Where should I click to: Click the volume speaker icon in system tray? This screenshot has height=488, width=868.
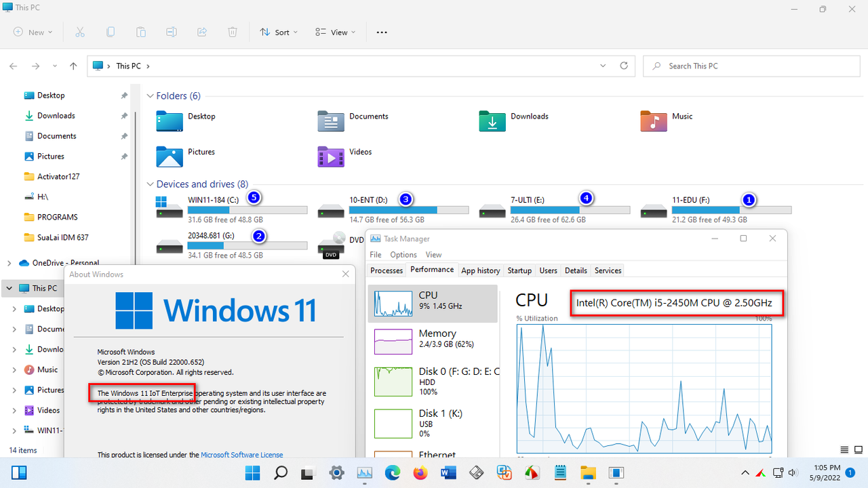tap(792, 472)
